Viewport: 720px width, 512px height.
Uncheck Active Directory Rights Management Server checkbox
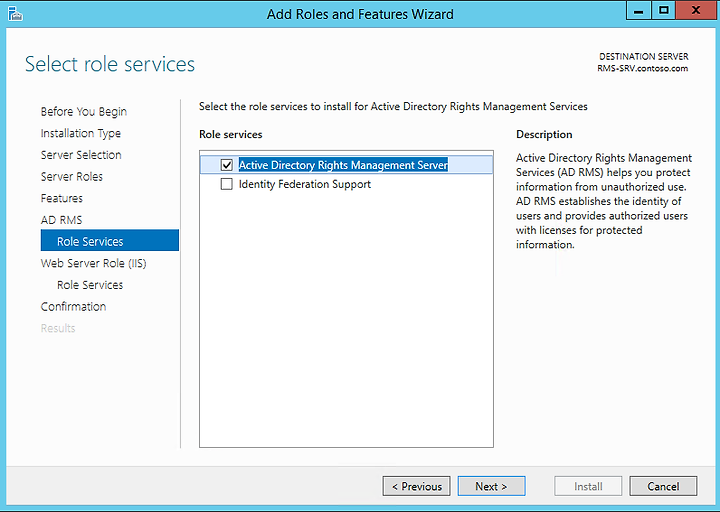coord(226,165)
